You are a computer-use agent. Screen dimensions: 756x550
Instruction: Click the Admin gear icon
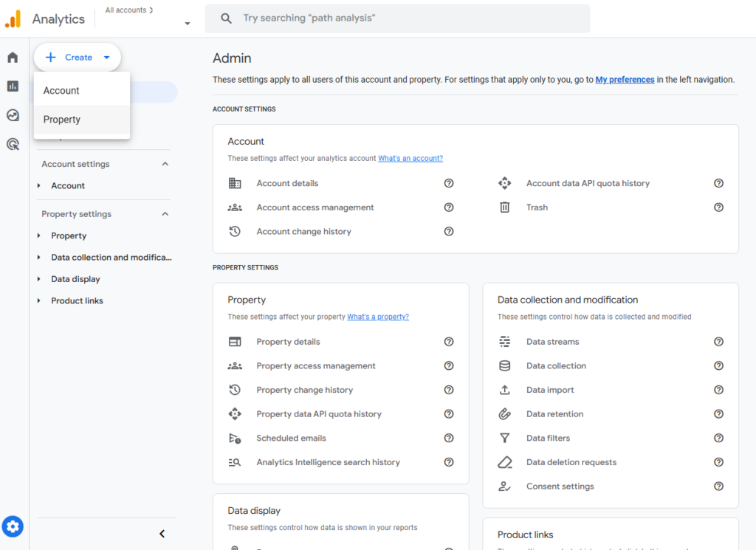(x=13, y=526)
